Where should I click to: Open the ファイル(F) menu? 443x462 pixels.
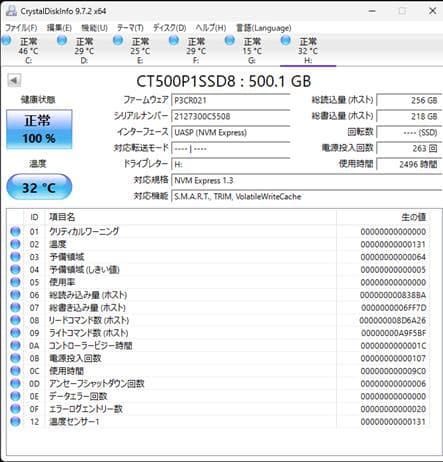coord(21,28)
